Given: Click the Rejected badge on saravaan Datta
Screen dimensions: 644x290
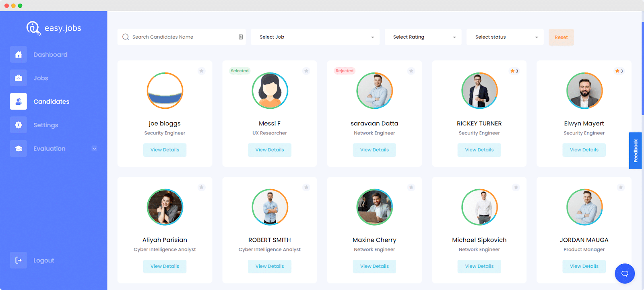Looking at the screenshot, I should (345, 71).
